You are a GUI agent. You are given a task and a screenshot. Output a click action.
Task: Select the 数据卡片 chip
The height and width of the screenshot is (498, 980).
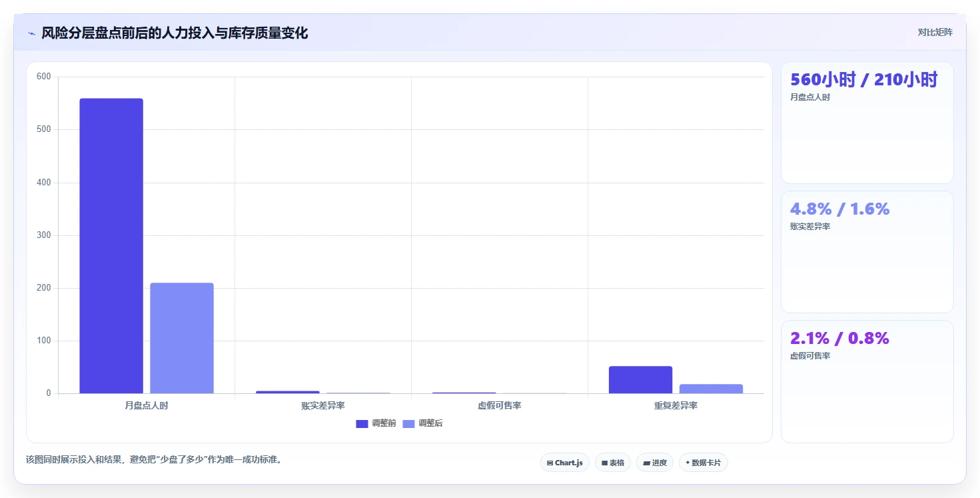(703, 463)
